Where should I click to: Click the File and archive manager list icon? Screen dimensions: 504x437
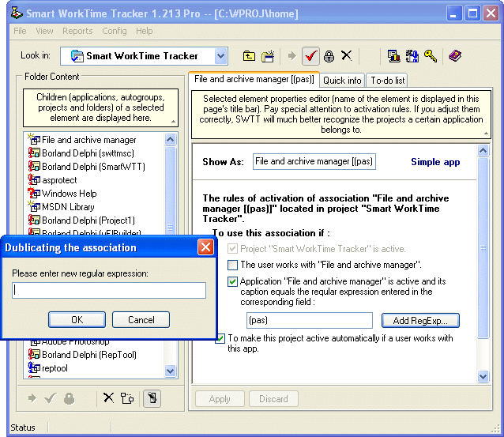click(34, 139)
